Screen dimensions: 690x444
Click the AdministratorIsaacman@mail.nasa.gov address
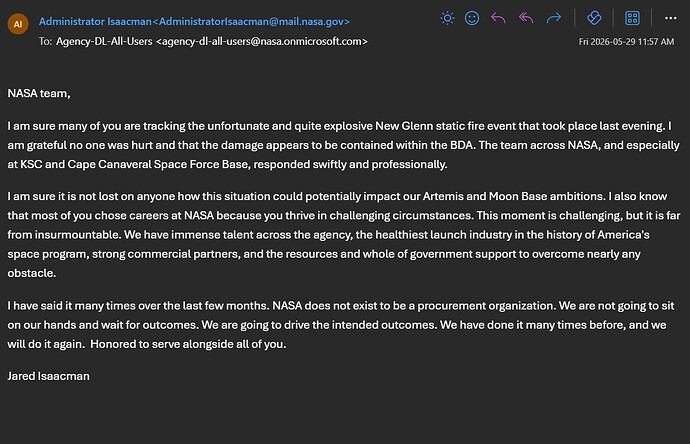[x=254, y=22]
